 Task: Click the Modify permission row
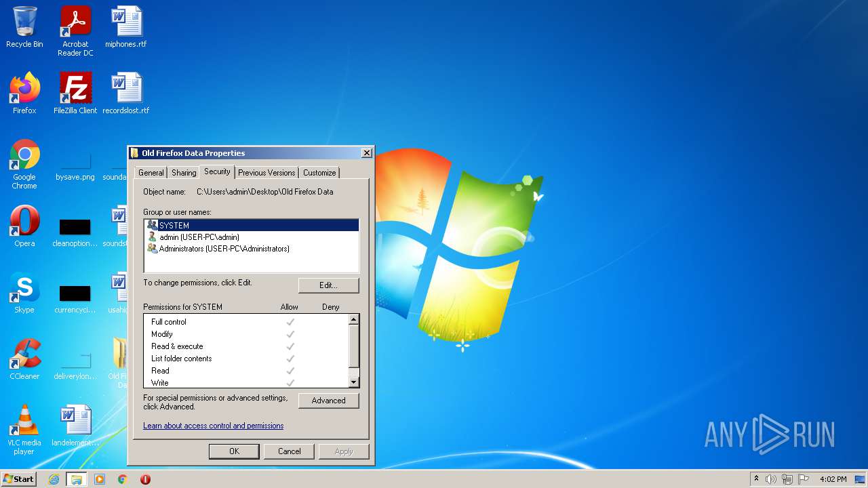pyautogui.click(x=246, y=334)
